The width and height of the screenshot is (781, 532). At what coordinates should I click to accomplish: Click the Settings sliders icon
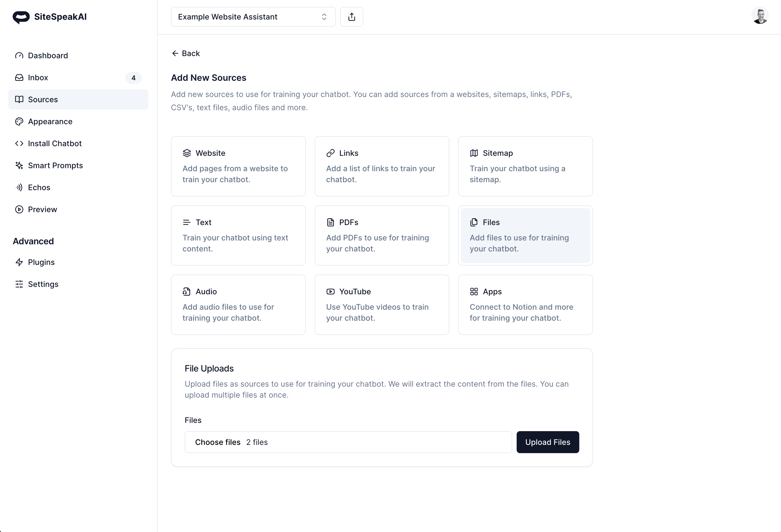19,284
